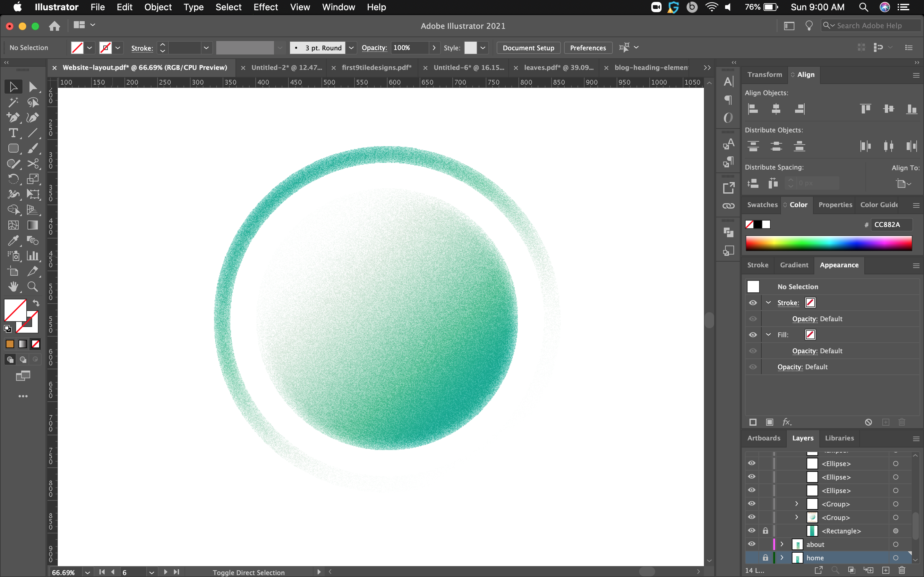Pick the Hand tool
This screenshot has height=577, width=924.
point(13,287)
